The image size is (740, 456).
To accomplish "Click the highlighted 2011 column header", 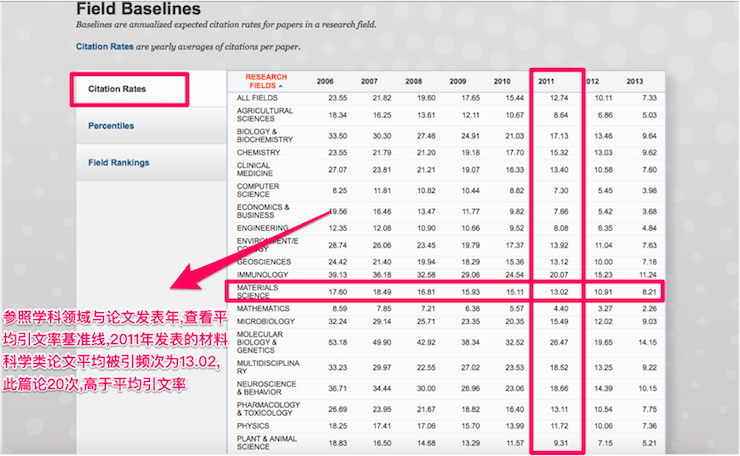I will pyautogui.click(x=546, y=81).
